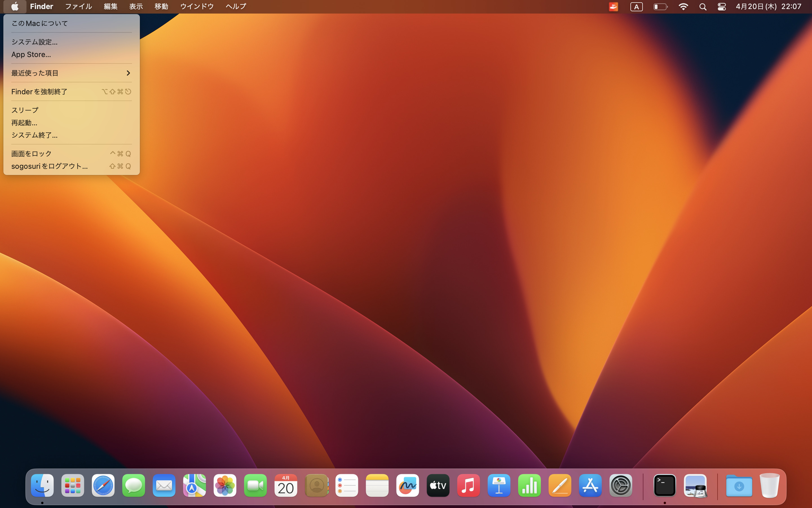Open Music app in the Dock
The height and width of the screenshot is (508, 812).
coord(468,485)
